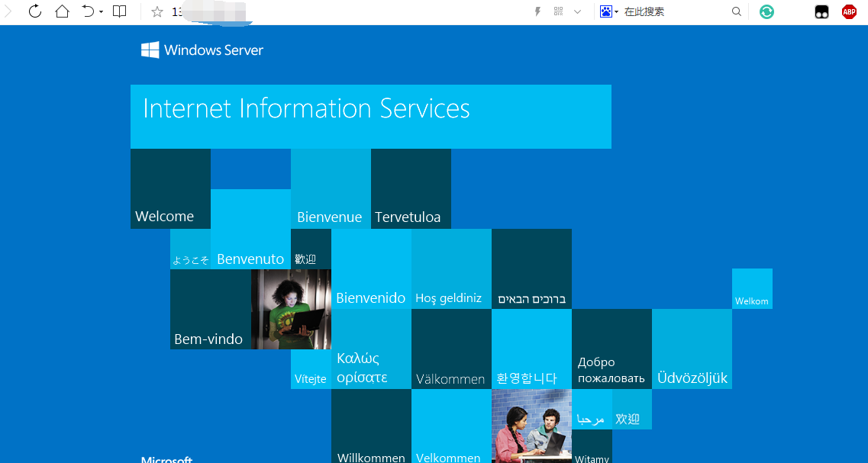868x463 pixels.
Task: Click the Tervetuloa tile
Action: (x=411, y=188)
